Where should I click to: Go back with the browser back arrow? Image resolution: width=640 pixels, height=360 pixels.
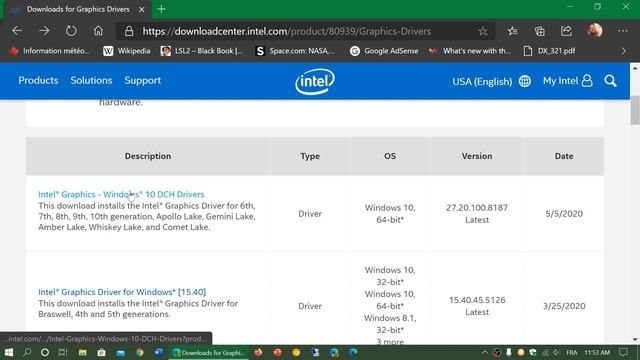17,31
